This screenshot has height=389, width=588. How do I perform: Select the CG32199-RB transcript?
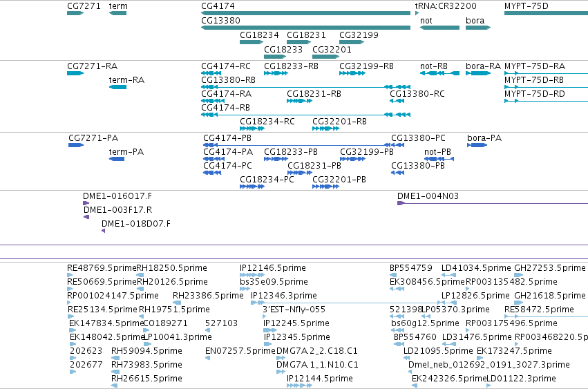coord(352,73)
